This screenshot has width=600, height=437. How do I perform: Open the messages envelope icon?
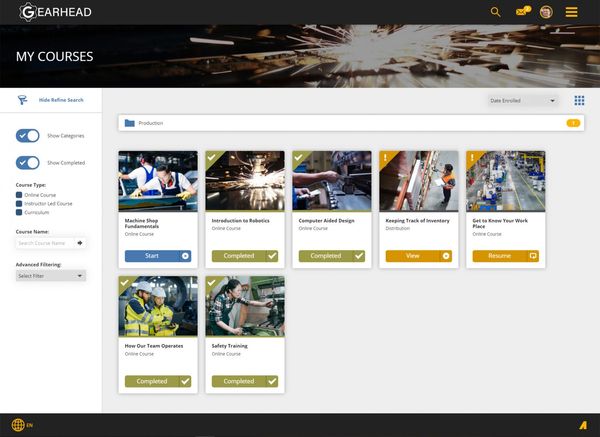(523, 11)
